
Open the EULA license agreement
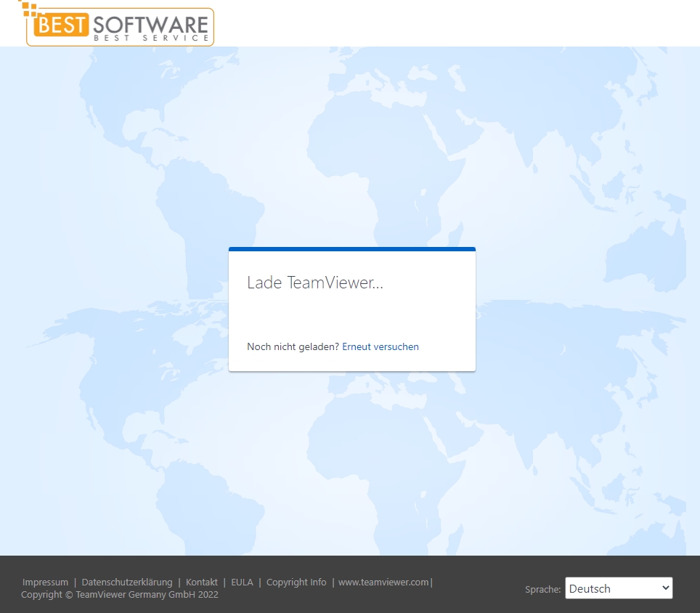tap(242, 582)
